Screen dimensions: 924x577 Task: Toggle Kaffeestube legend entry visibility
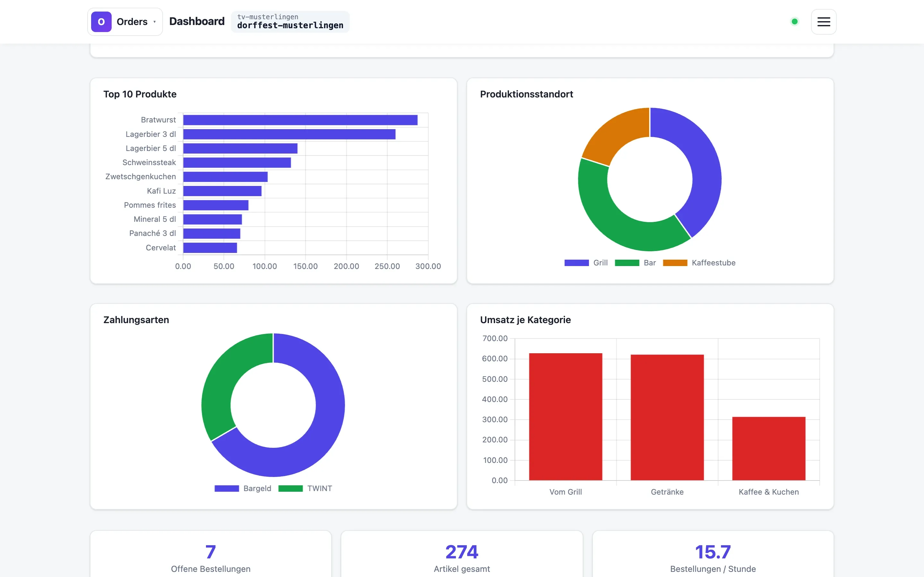click(x=699, y=263)
